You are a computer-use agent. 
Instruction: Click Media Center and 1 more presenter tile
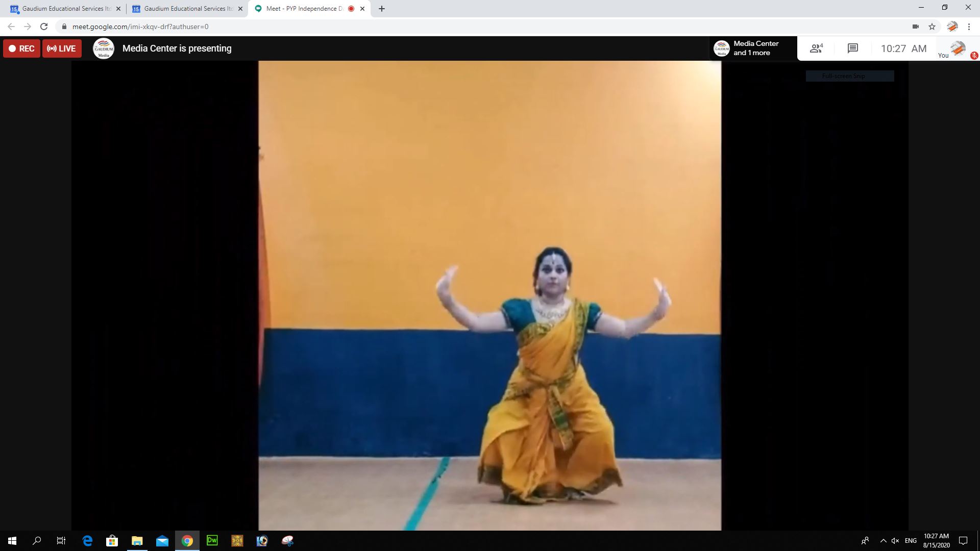(753, 48)
